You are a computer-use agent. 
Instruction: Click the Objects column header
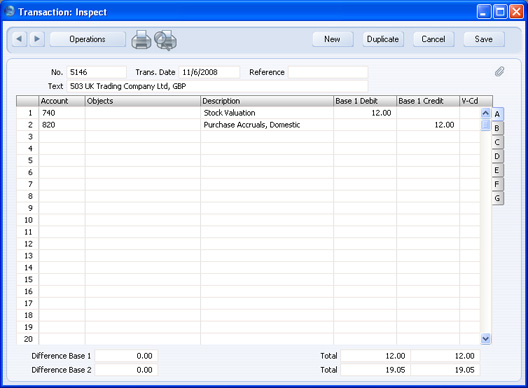click(143, 101)
